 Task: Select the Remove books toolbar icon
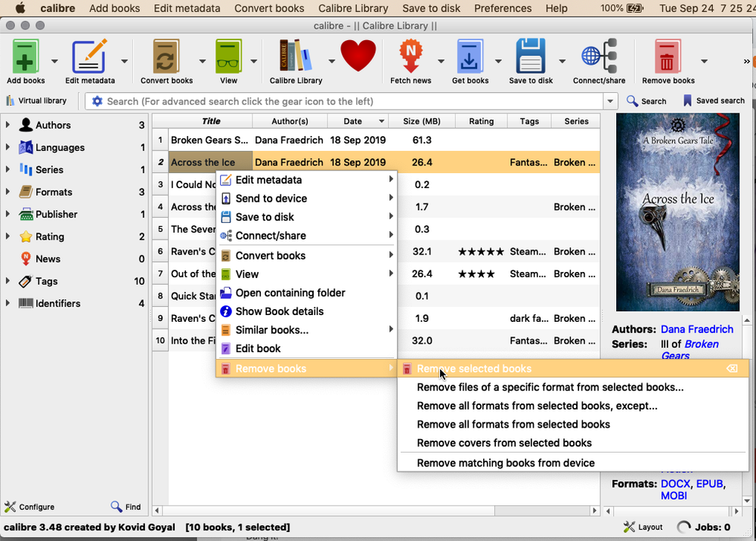point(668,57)
